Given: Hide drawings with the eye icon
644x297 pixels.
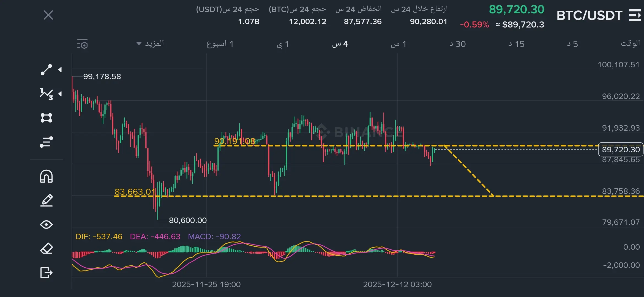Looking at the screenshot, I should [x=46, y=224].
